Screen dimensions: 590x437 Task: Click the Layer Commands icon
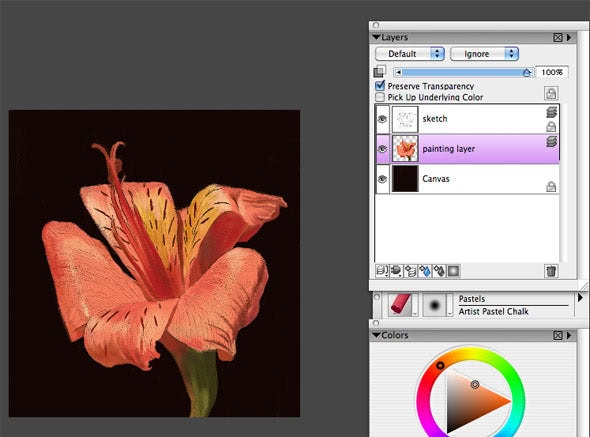pos(382,271)
